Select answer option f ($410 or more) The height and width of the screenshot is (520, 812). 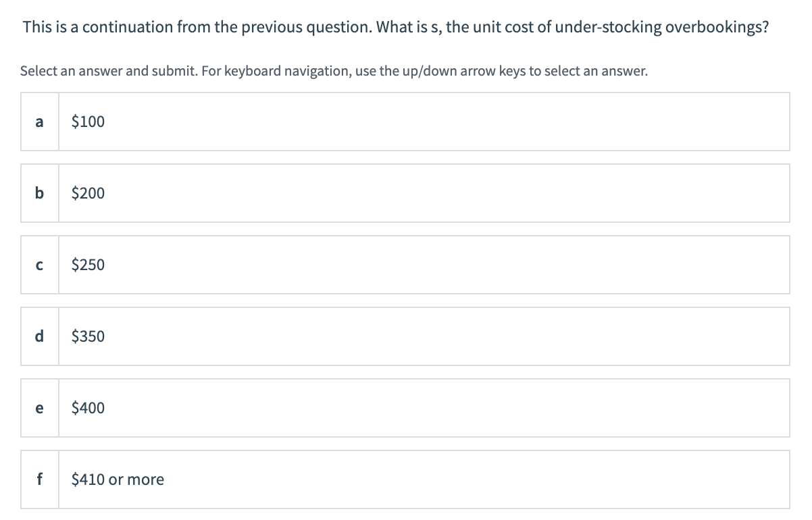pyautogui.click(x=405, y=479)
